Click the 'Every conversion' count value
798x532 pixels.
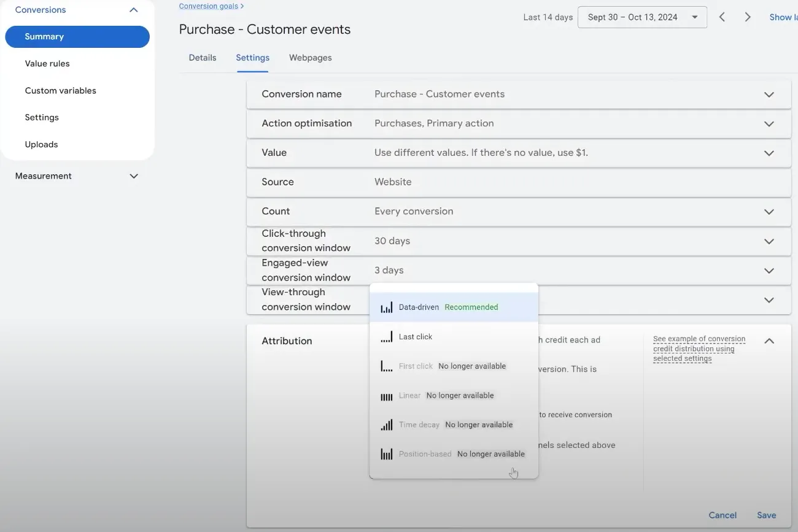pyautogui.click(x=414, y=212)
